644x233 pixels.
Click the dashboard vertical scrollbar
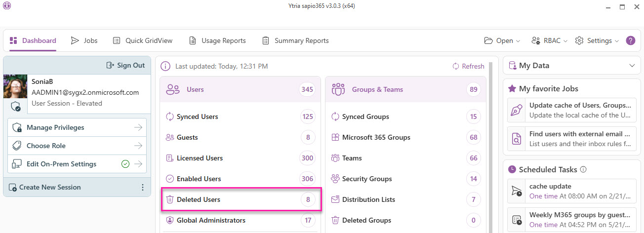pos(490,148)
